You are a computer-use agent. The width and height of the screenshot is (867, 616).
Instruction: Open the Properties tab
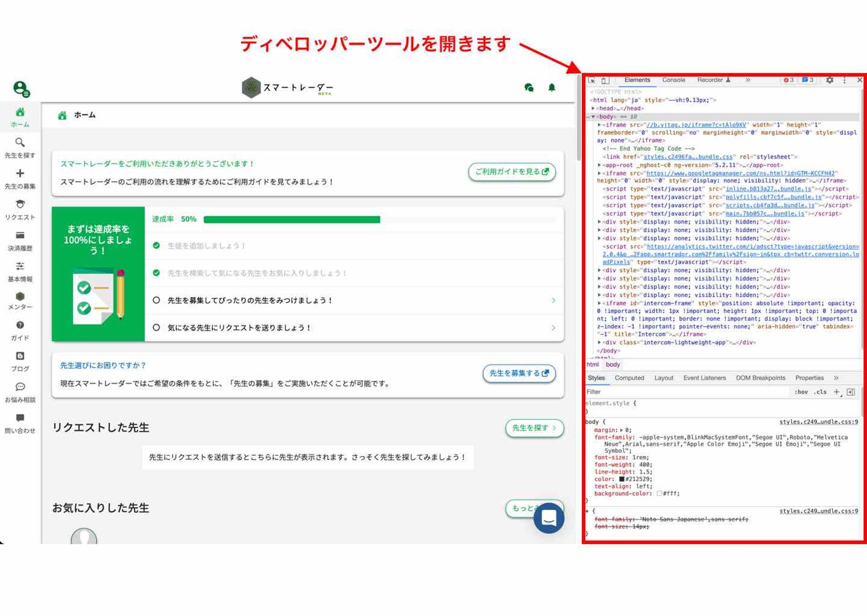pos(809,378)
